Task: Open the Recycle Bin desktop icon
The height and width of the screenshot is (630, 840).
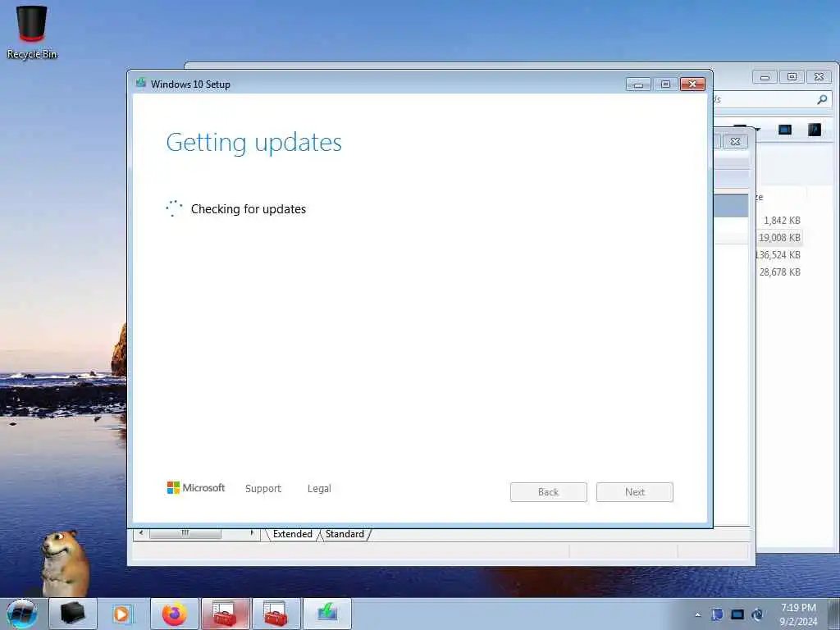Action: point(32,32)
